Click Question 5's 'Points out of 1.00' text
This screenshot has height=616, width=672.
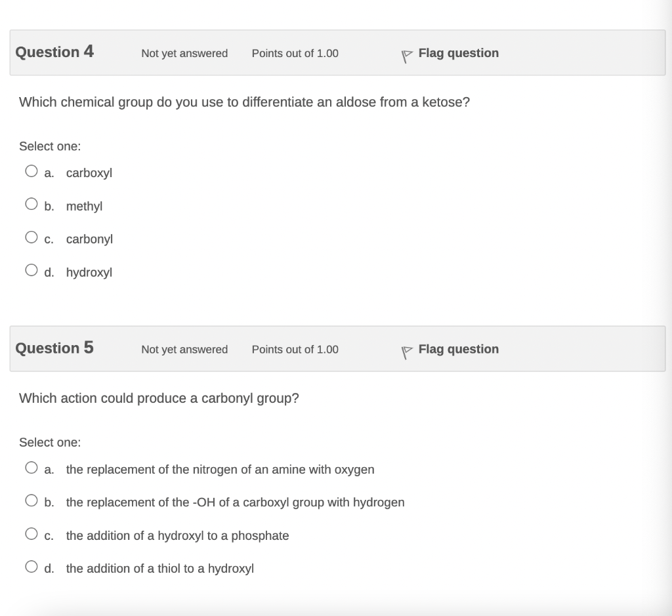point(295,350)
